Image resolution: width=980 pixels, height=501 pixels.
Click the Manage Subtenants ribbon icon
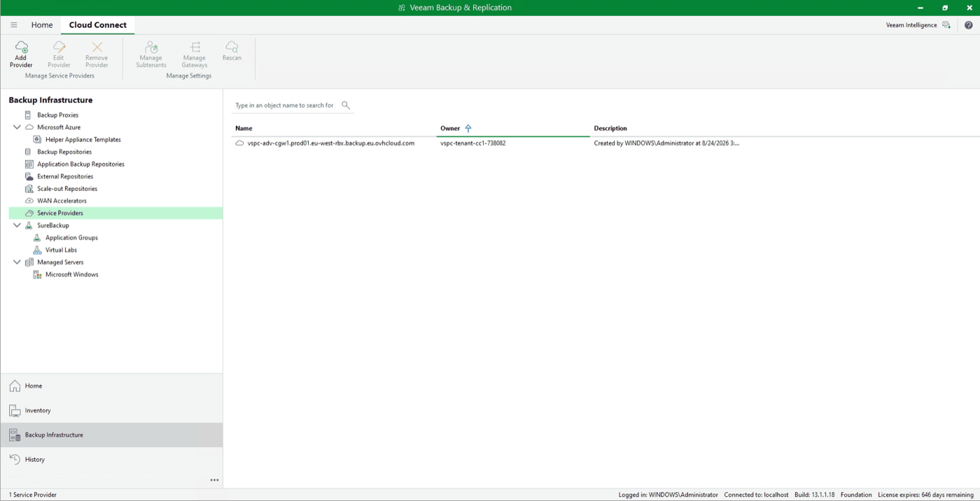pyautogui.click(x=151, y=47)
